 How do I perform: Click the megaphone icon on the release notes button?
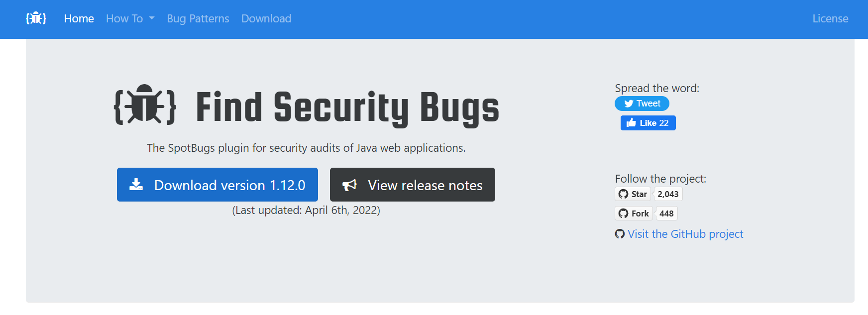tap(349, 185)
